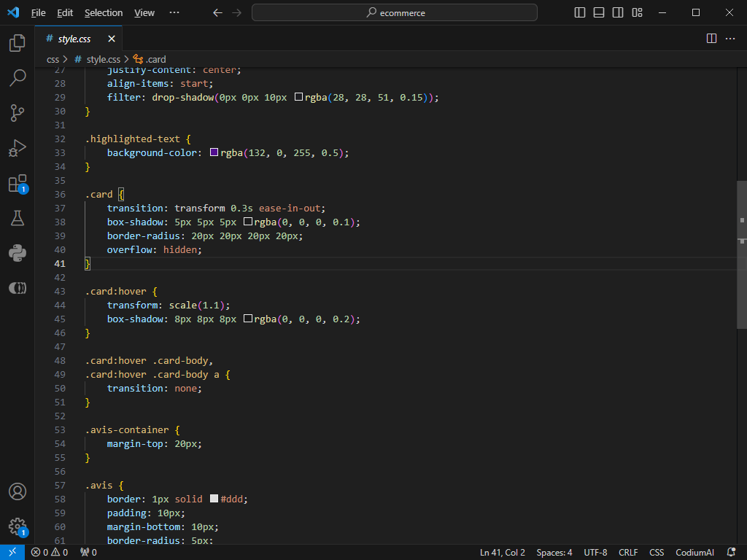Image resolution: width=747 pixels, height=560 pixels.
Task: Open the remote connection indicator
Action: tap(11, 552)
